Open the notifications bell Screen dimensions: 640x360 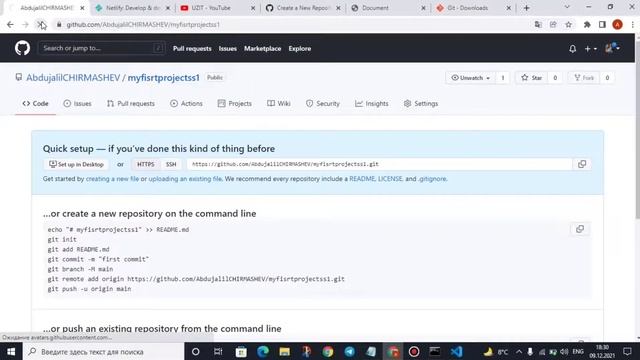click(x=573, y=49)
